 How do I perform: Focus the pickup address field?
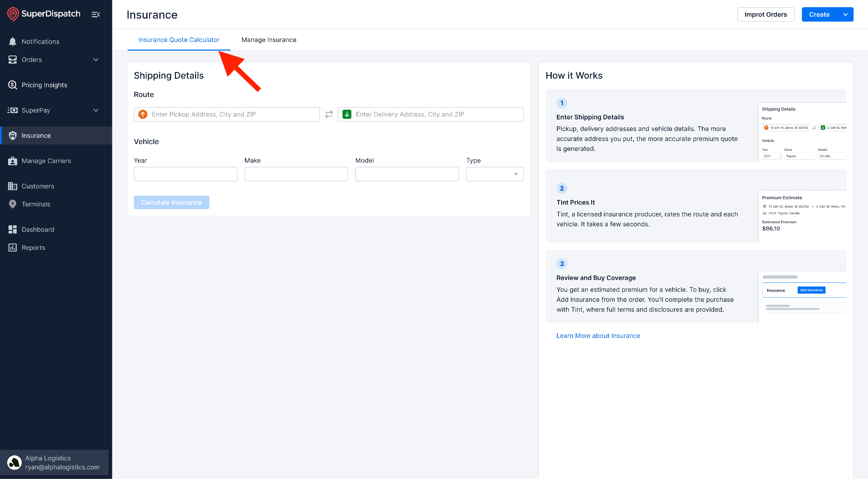point(227,114)
